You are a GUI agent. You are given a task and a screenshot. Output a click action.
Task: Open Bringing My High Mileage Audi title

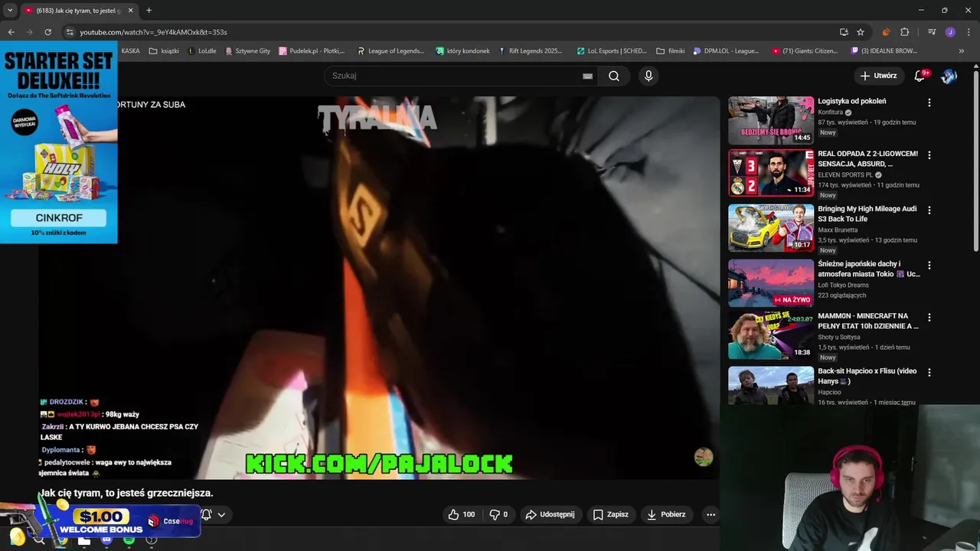(867, 214)
